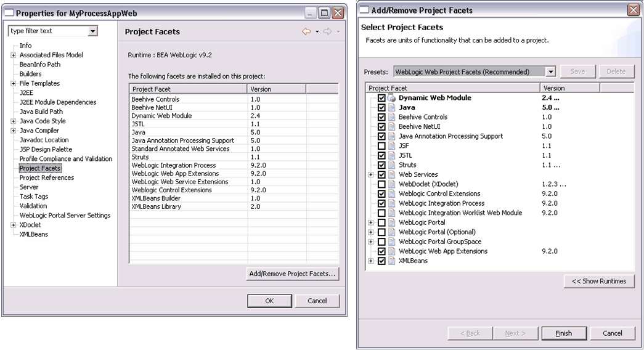644x350 pixels.
Task: Expand the Web Services facet node
Action: point(371,174)
